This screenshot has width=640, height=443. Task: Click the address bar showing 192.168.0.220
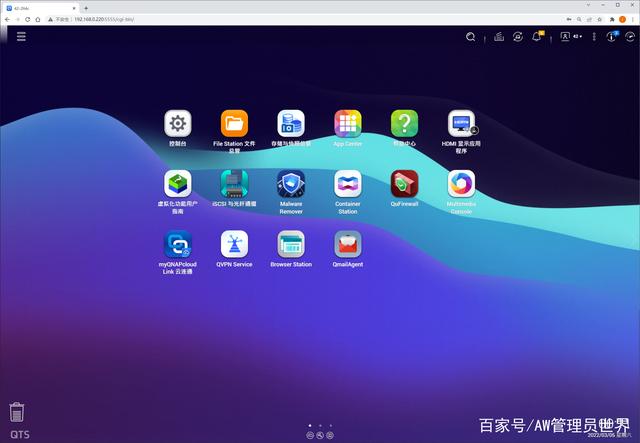coord(306,19)
